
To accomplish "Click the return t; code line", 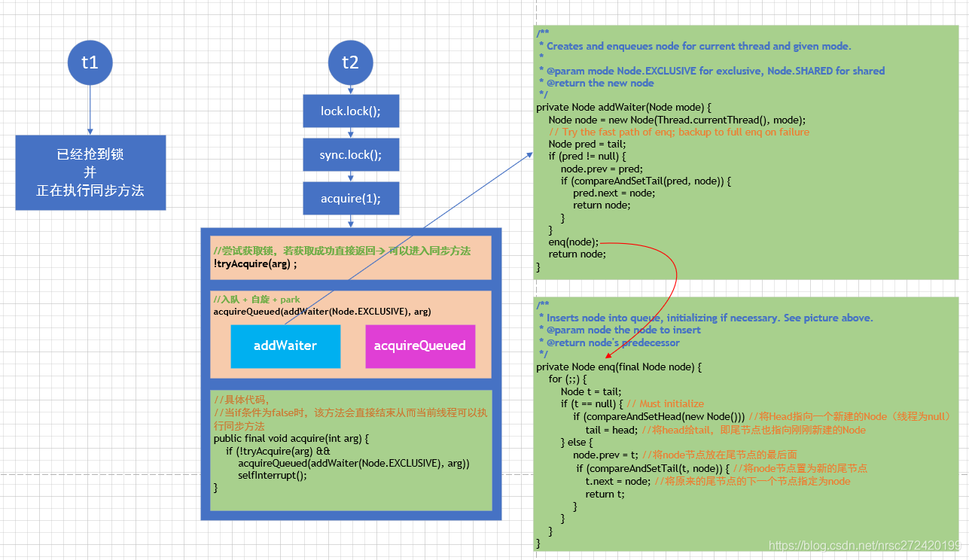I will point(605,494).
